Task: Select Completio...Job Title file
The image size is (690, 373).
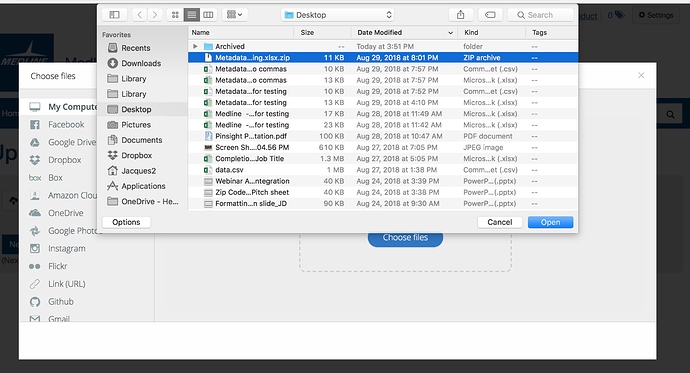Action: [382, 159]
